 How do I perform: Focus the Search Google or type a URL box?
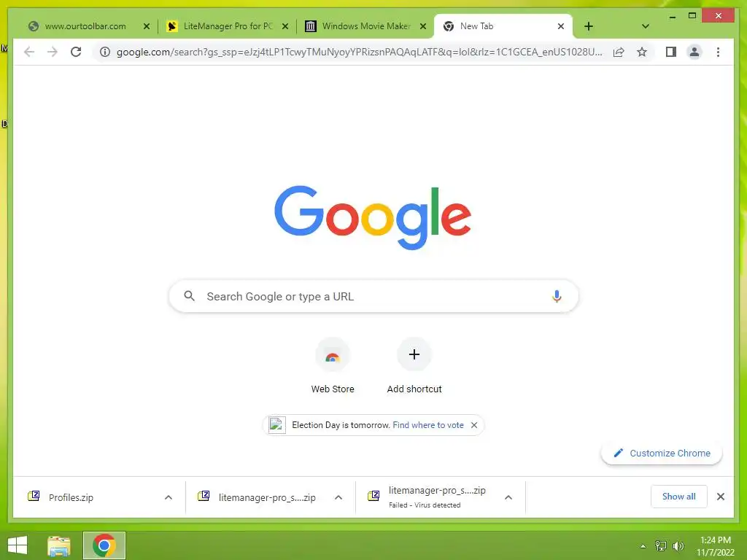click(x=373, y=296)
